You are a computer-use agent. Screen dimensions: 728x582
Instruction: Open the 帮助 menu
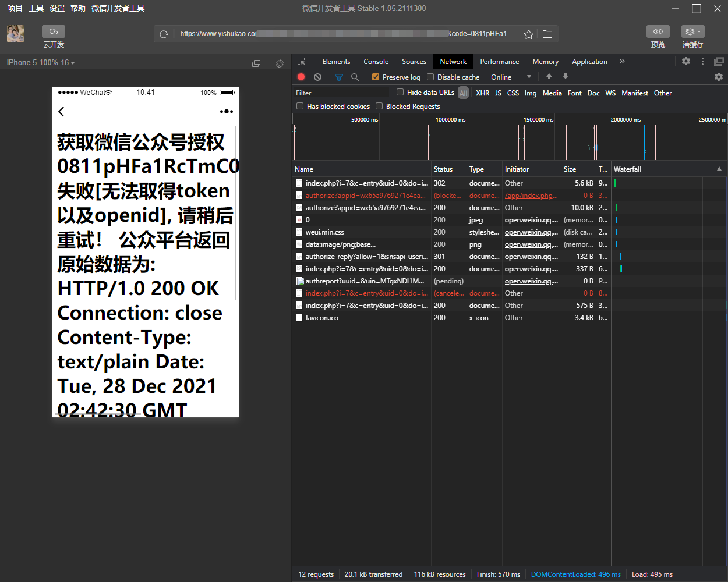coord(78,8)
